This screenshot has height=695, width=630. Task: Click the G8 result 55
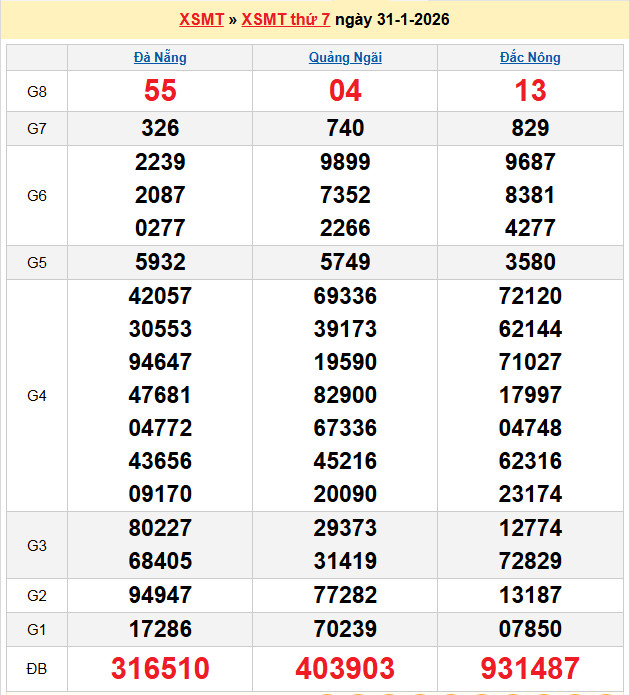click(160, 91)
